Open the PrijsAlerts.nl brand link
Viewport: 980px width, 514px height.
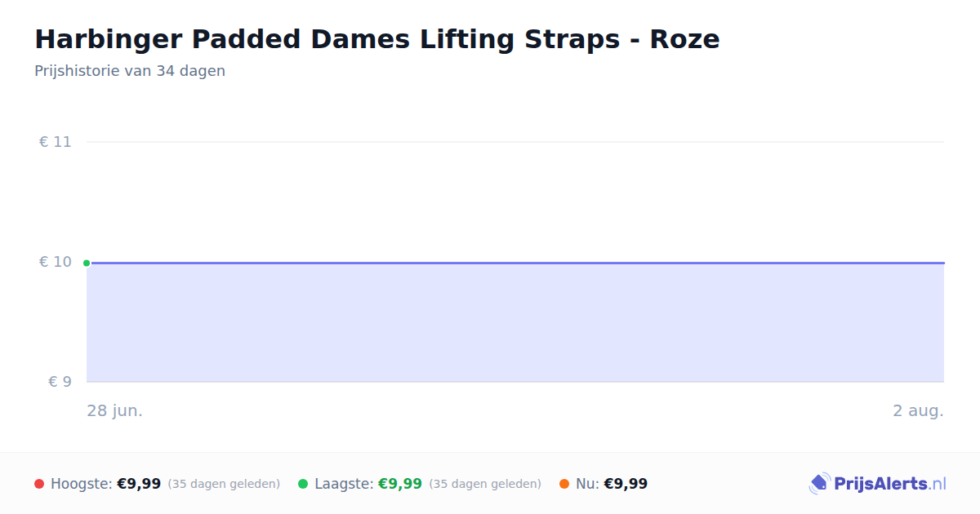coord(877,484)
